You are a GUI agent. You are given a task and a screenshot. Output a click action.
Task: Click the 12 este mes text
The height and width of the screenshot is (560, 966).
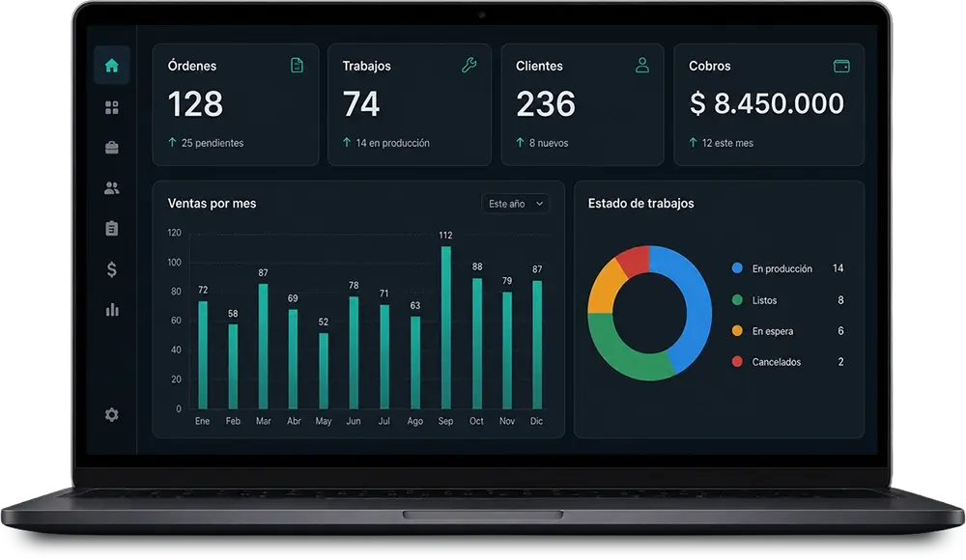click(x=727, y=143)
